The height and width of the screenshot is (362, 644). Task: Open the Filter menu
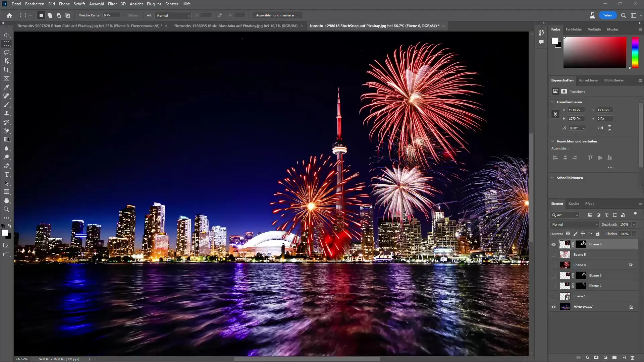pos(112,4)
